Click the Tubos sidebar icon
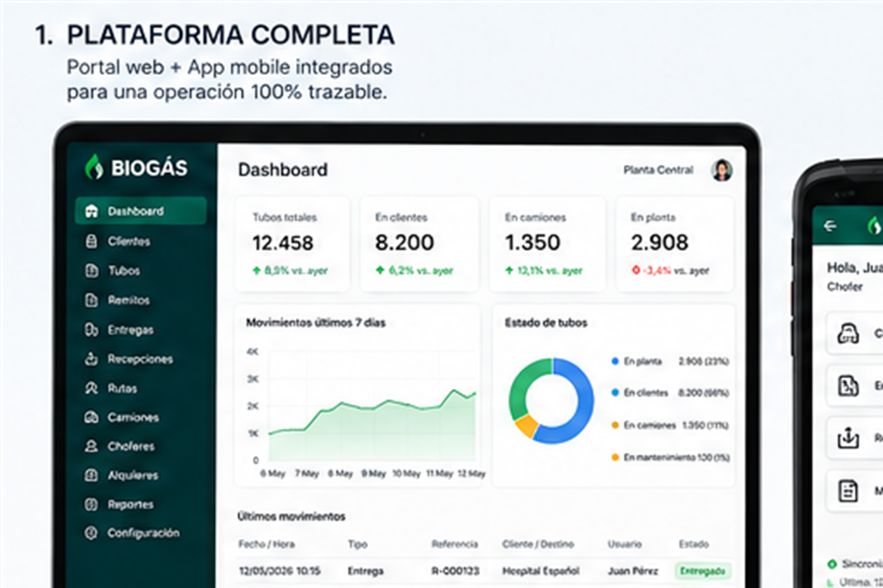This screenshot has height=588, width=883. pos(91,271)
